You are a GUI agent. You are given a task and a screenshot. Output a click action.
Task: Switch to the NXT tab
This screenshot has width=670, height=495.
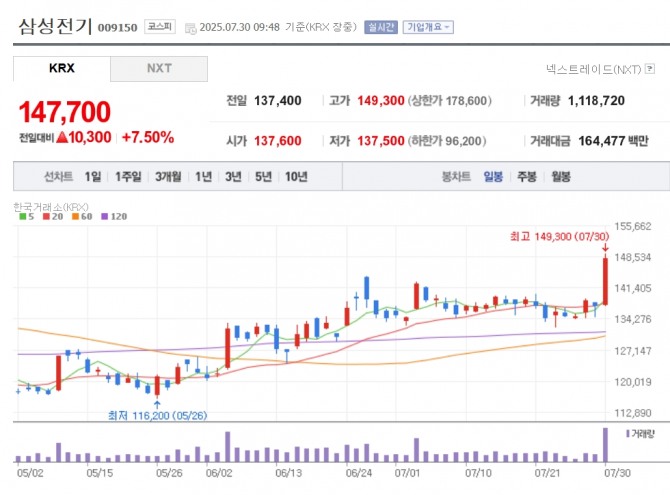click(x=159, y=69)
